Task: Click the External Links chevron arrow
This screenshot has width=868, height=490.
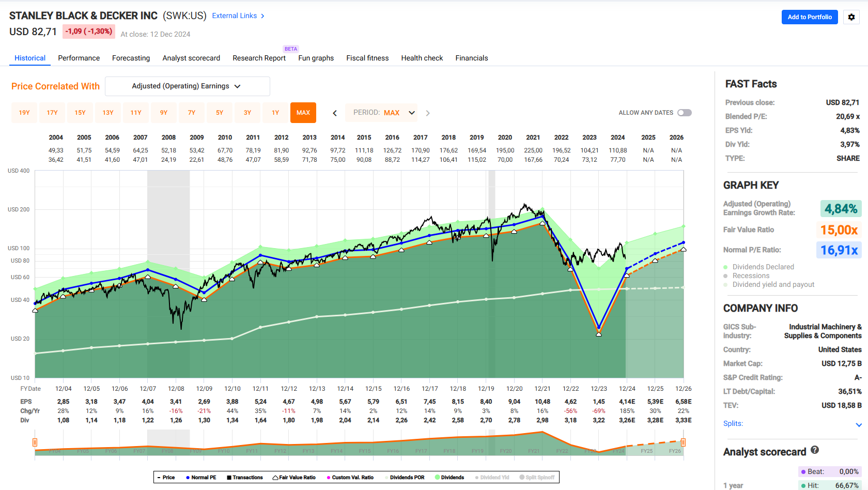Action: tap(263, 16)
